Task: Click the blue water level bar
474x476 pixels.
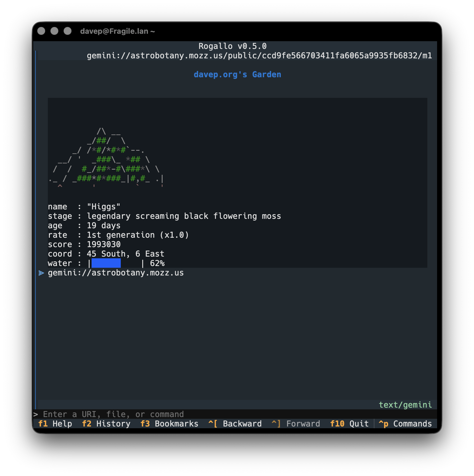Action: 106,263
